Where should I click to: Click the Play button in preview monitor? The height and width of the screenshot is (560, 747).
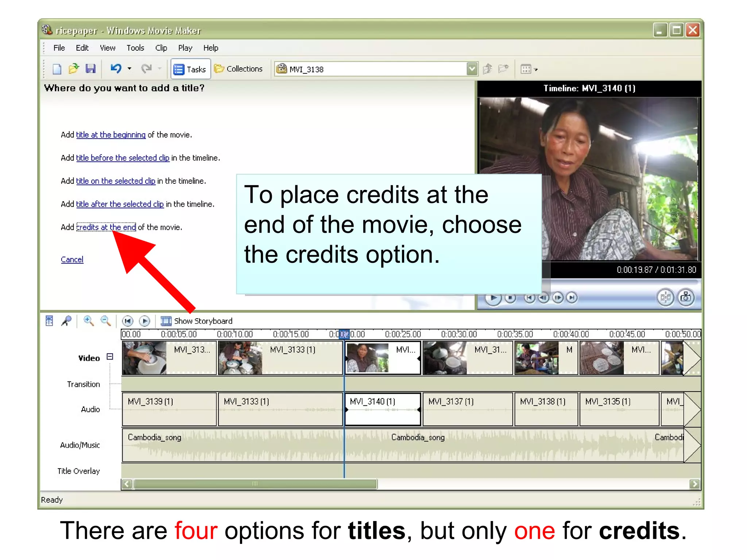coord(493,298)
